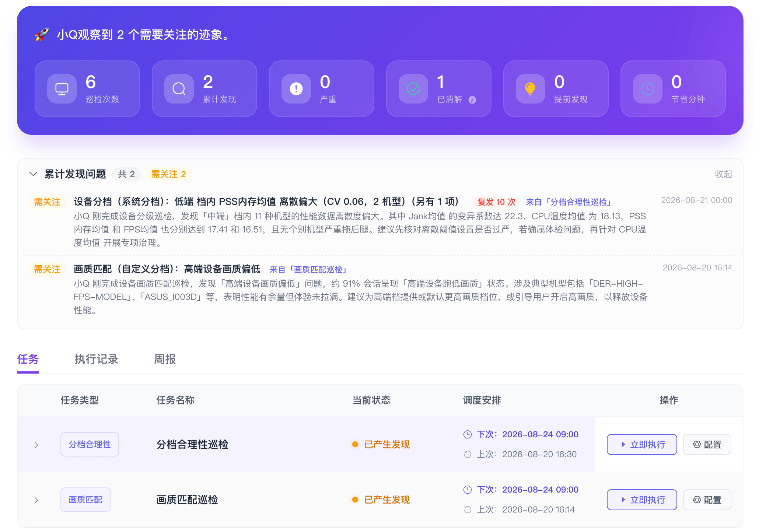Image resolution: width=759 pixels, height=532 pixels.
Task: Click the 分档合理性 task type tag
Action: point(90,444)
